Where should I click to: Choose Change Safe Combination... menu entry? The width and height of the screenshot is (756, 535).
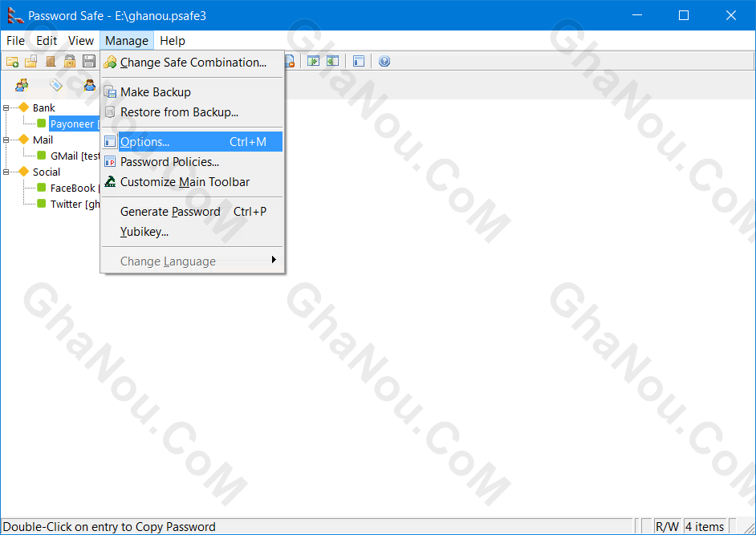click(x=193, y=63)
